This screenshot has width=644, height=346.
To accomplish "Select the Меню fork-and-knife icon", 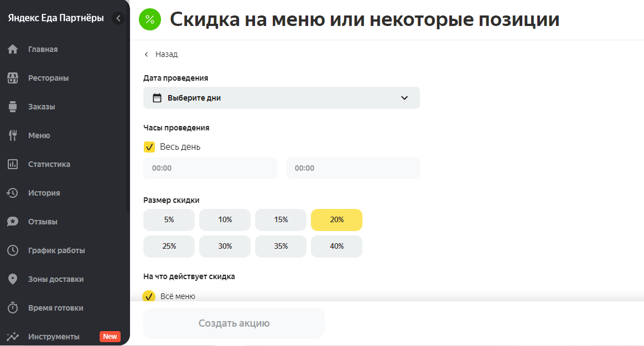I will pos(13,135).
